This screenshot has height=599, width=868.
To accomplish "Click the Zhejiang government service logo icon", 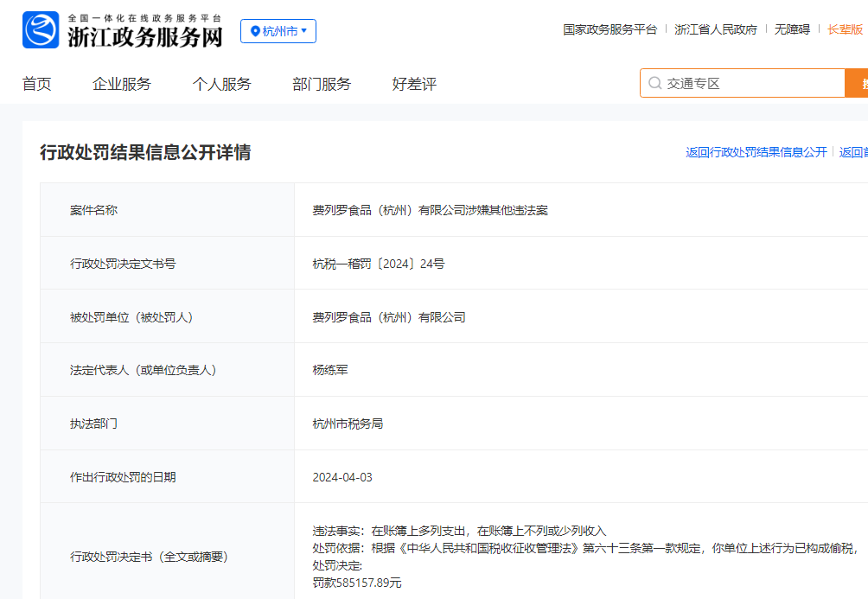I will [41, 30].
